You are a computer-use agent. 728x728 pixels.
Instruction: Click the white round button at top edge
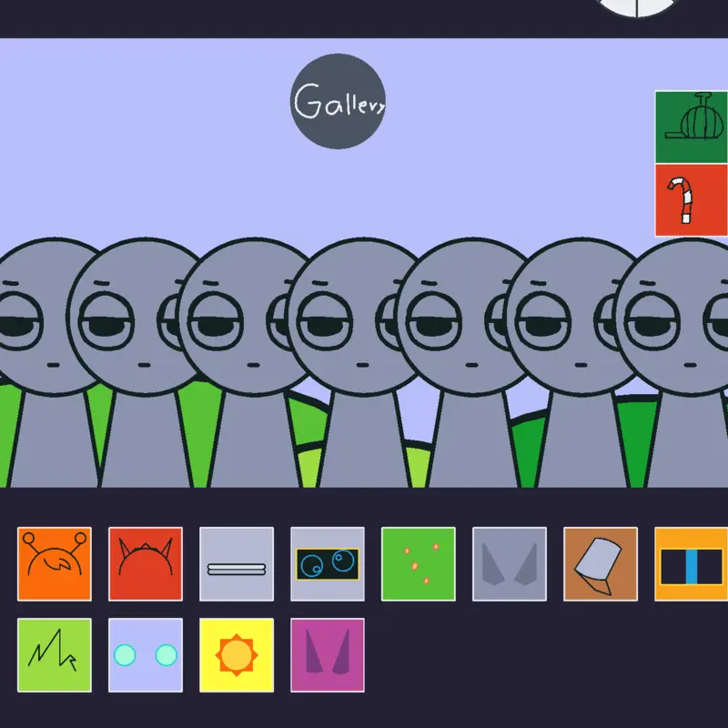coord(638,6)
